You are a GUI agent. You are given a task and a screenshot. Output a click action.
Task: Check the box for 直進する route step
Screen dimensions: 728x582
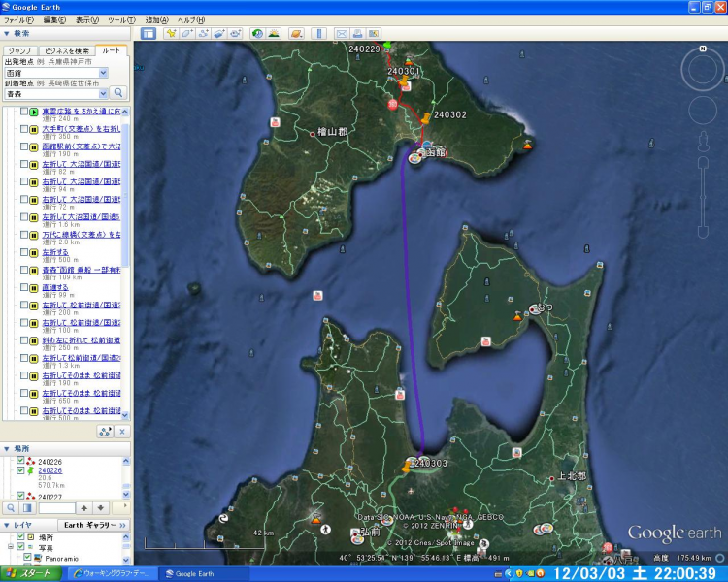tap(23, 287)
